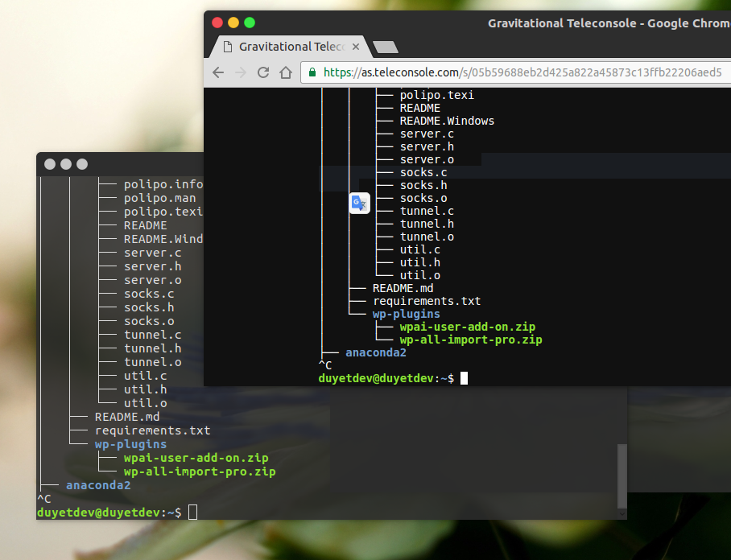The height and width of the screenshot is (560, 731).
Task: Click requirements.txt in the Chrome terminal
Action: coord(427,302)
